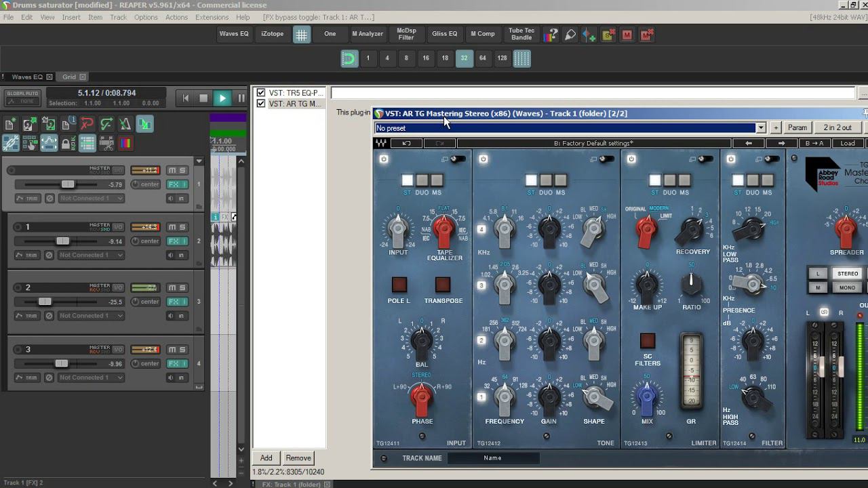This screenshot has height=488, width=868.
Task: Click the vertical grid lines icon
Action: click(x=521, y=58)
